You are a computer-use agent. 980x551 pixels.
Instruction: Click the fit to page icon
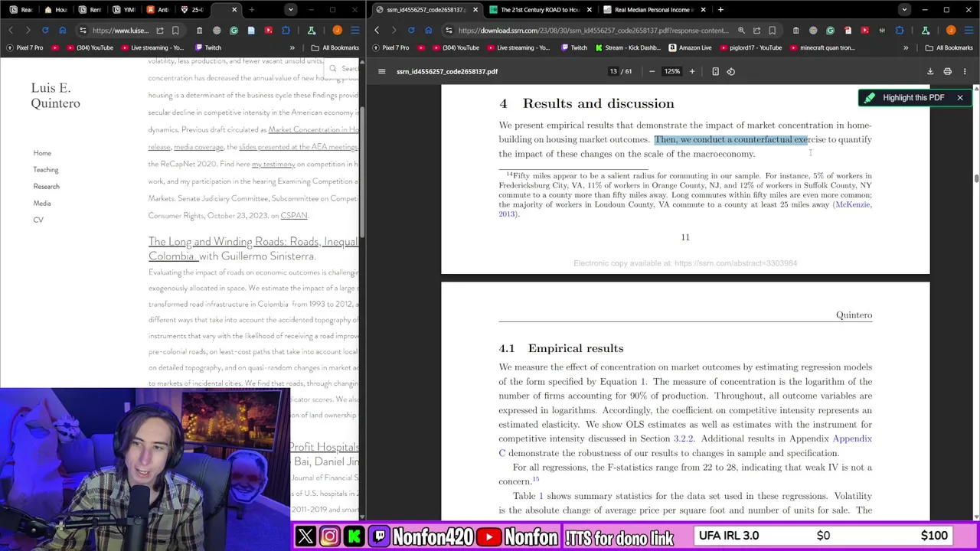(715, 71)
